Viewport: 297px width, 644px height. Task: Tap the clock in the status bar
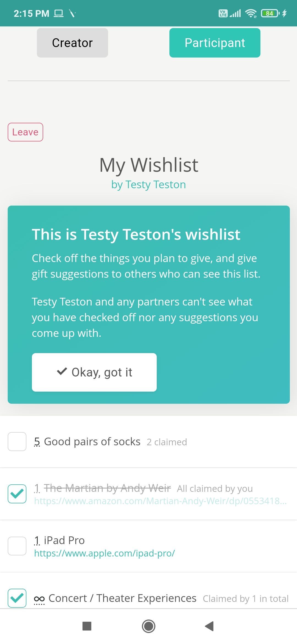point(31,13)
